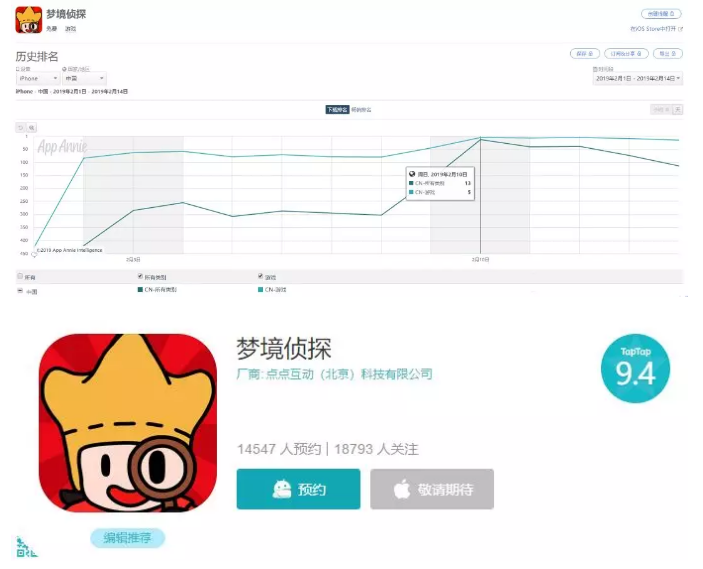
Task: Click the chart undo/reset icon
Action: (x=21, y=128)
